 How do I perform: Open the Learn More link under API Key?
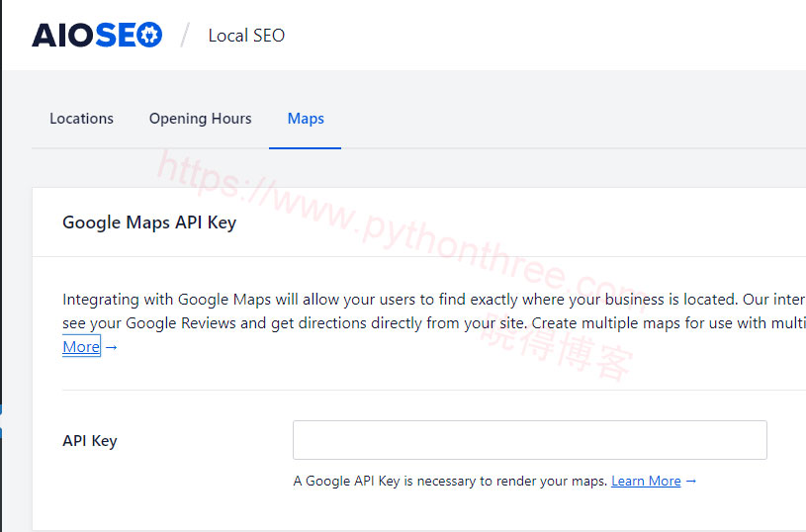pos(646,482)
